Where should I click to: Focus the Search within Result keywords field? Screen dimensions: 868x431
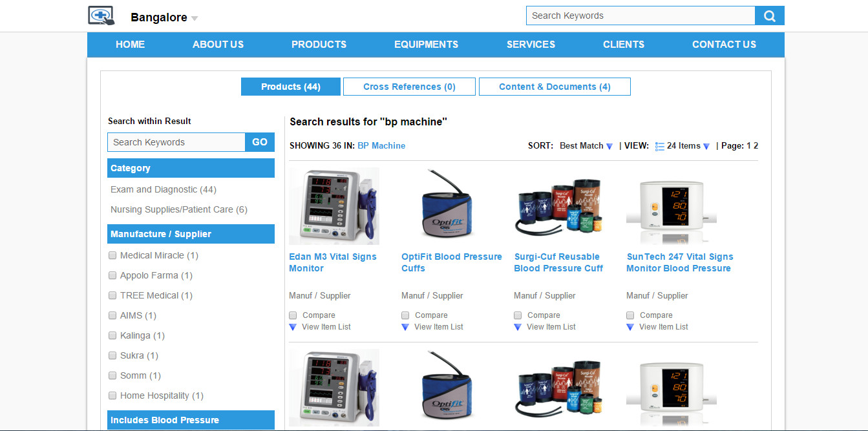[x=176, y=142]
